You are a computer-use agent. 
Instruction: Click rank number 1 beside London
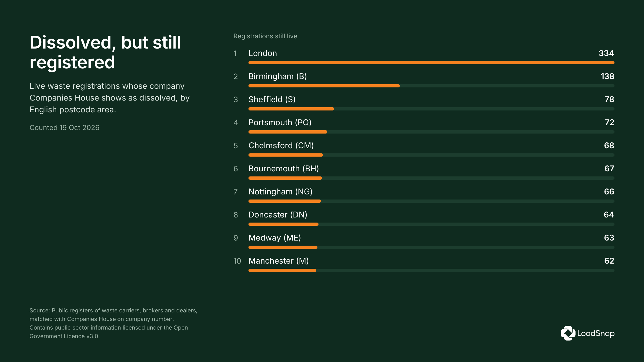click(235, 53)
